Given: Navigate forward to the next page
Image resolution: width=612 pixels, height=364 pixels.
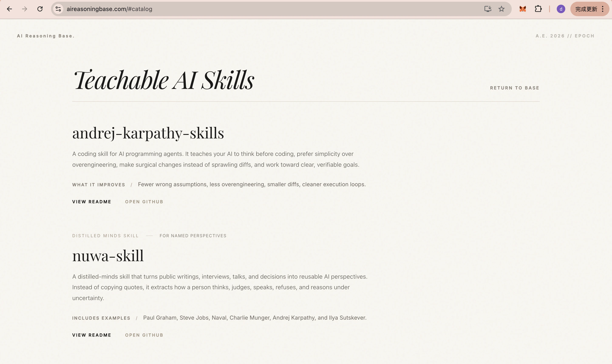Looking at the screenshot, I should [x=24, y=9].
